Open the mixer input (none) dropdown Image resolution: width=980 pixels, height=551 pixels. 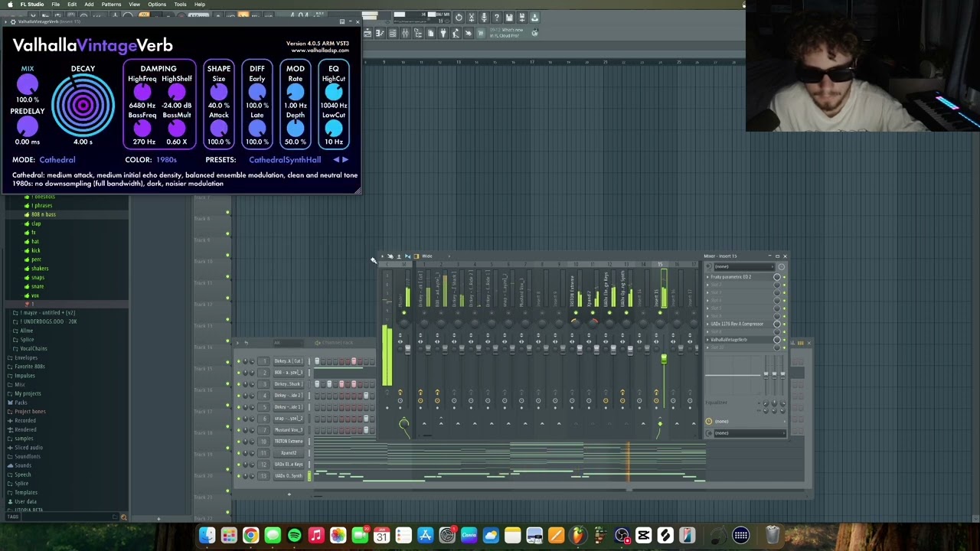click(x=744, y=266)
